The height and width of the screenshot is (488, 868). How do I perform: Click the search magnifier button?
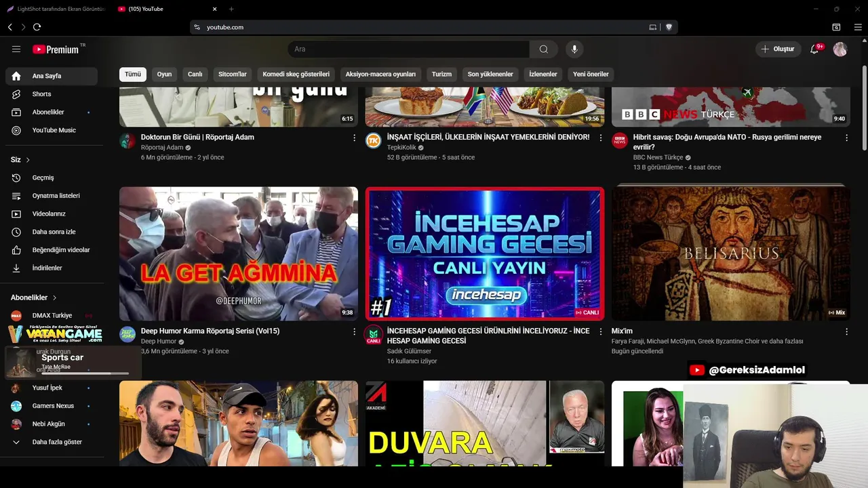click(x=544, y=49)
